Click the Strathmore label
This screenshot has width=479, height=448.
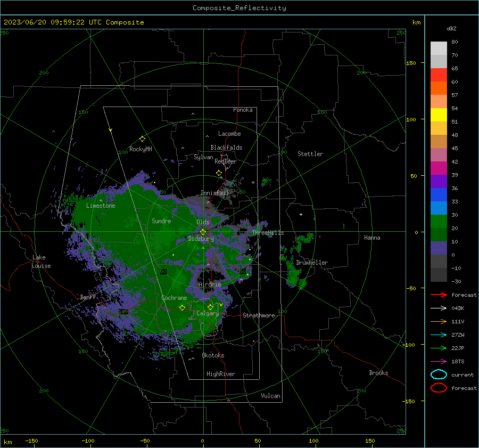coord(259,315)
